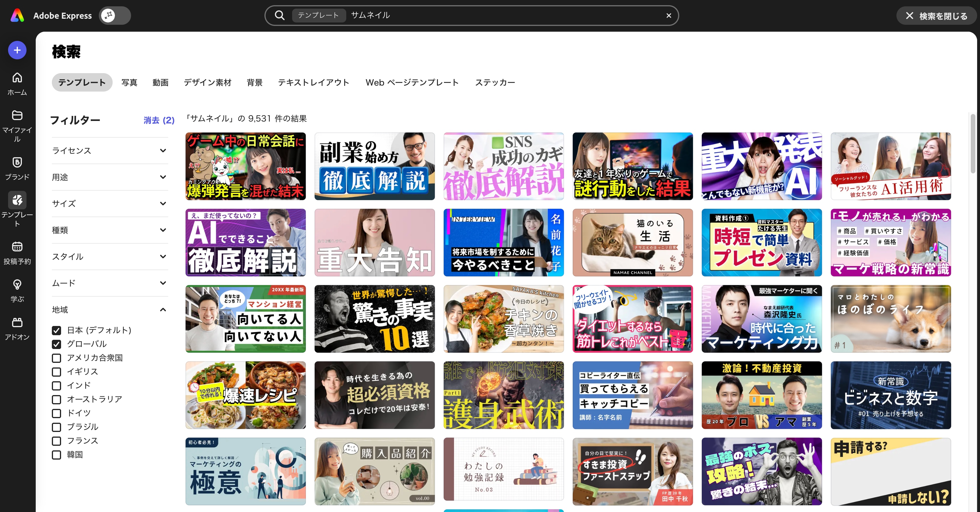Image resolution: width=980 pixels, height=512 pixels.
Task: Open the 投稿予約 calendar icon
Action: [x=17, y=246]
